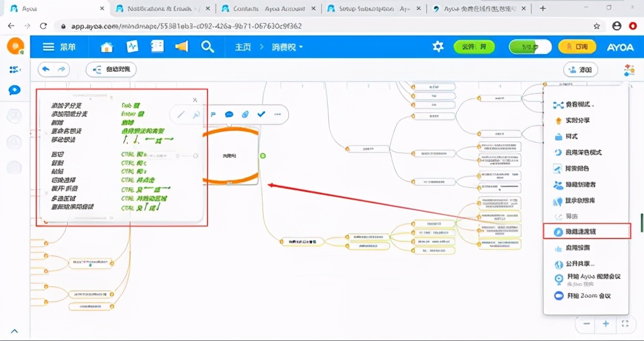Click the plus zoom-in button
Viewport: 644px width, 341px height.
point(606,324)
